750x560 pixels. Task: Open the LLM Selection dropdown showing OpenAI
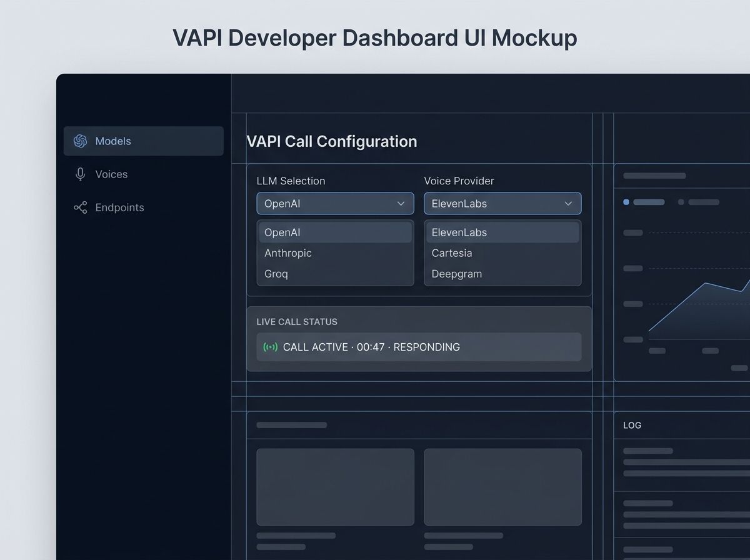point(335,204)
